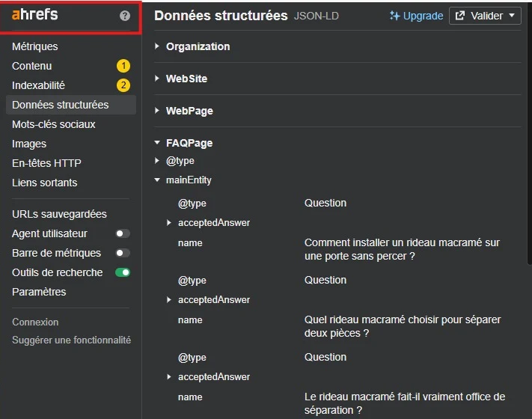Viewport: 532px width, 419px height.
Task: Click the Connexion link
Action: (x=35, y=322)
